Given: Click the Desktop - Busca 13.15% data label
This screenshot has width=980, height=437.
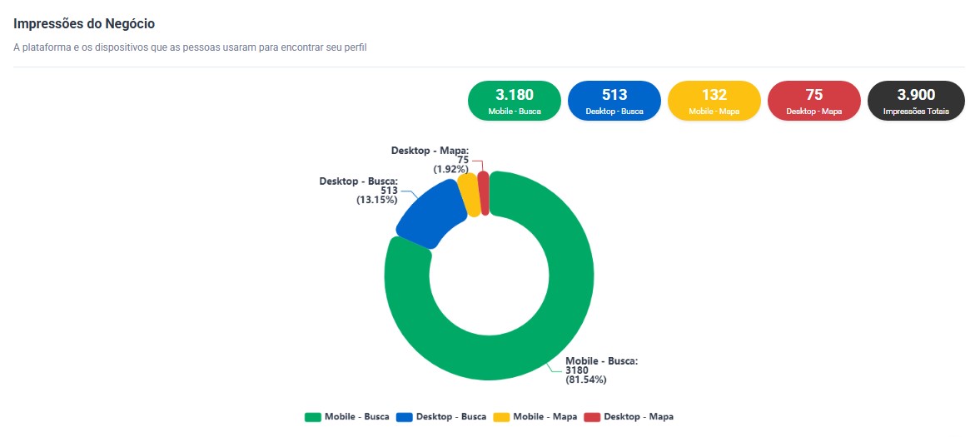Looking at the screenshot, I should pyautogui.click(x=359, y=190).
